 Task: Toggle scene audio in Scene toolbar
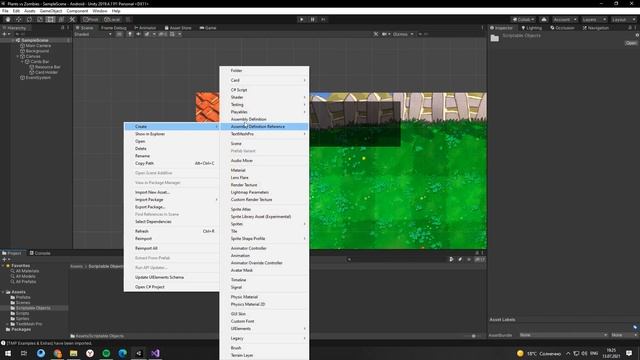pos(138,34)
